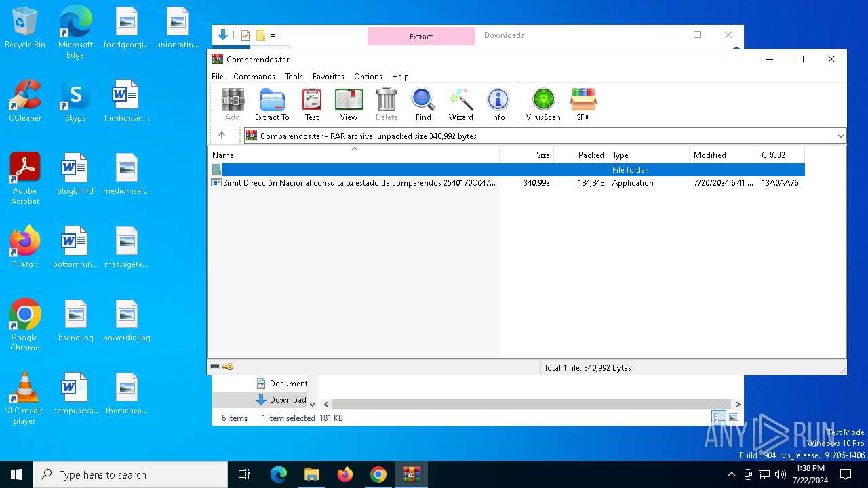Click the VLC media player desktop icon

(25, 399)
